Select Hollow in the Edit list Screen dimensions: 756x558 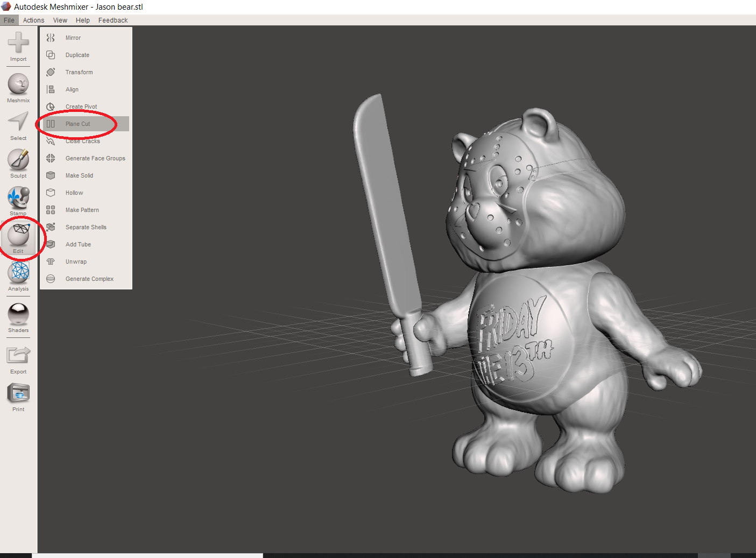point(86,193)
